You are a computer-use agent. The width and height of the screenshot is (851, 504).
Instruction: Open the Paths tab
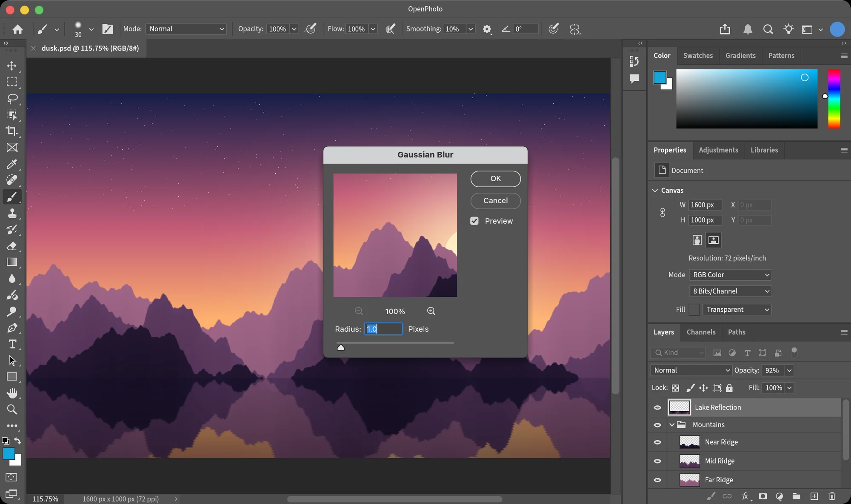tap(737, 332)
